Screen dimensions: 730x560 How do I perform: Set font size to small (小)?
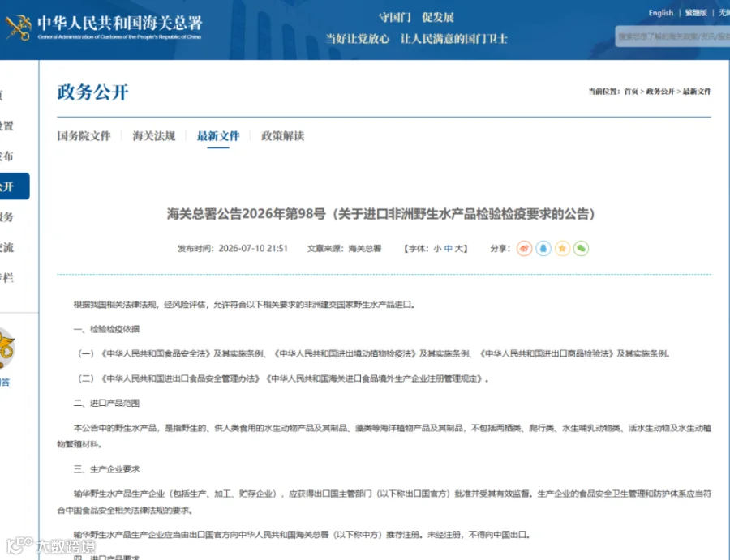[x=437, y=249]
